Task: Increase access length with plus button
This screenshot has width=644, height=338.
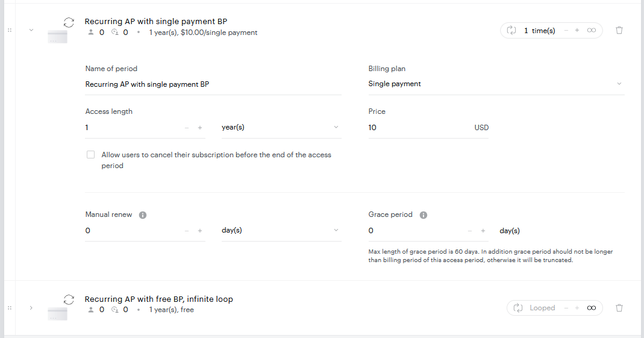Action: tap(200, 128)
